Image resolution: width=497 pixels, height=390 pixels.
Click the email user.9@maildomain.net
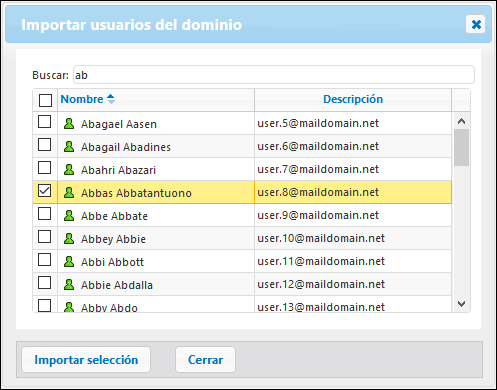(x=318, y=215)
